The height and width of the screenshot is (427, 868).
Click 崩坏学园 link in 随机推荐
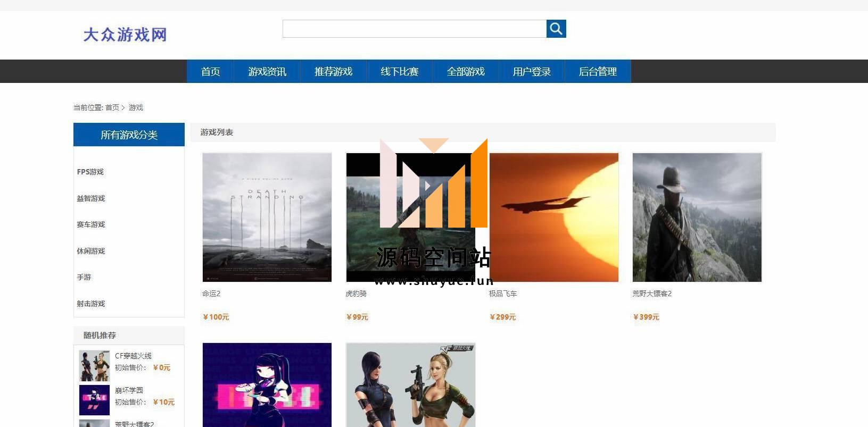coord(129,390)
